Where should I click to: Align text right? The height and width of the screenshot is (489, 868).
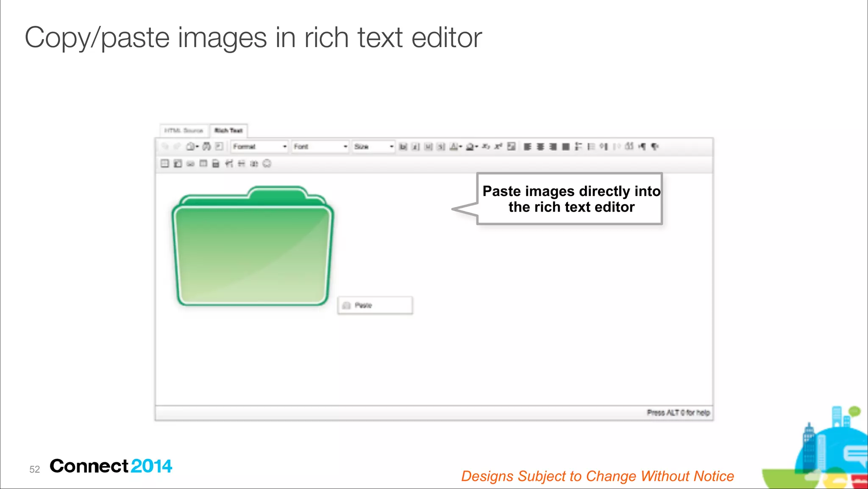coord(553,147)
